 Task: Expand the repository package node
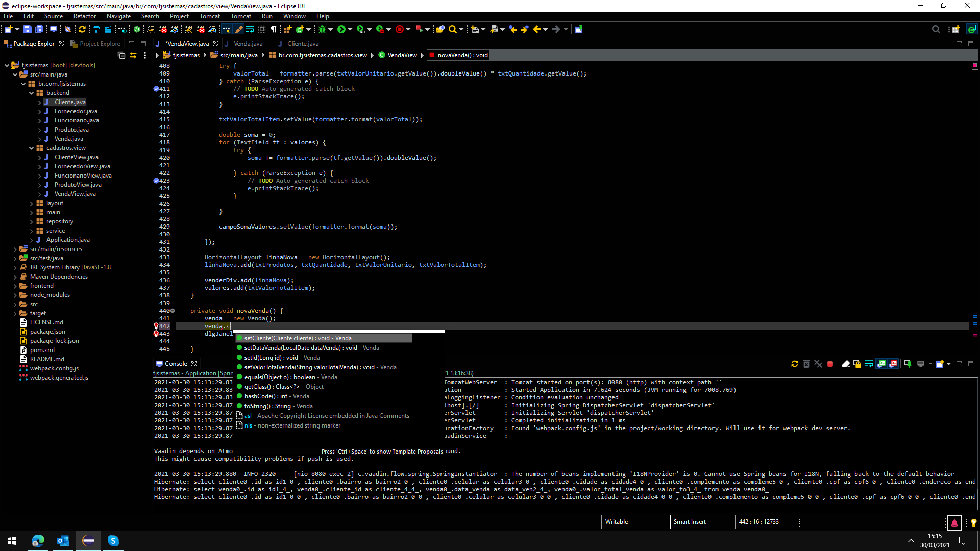32,221
